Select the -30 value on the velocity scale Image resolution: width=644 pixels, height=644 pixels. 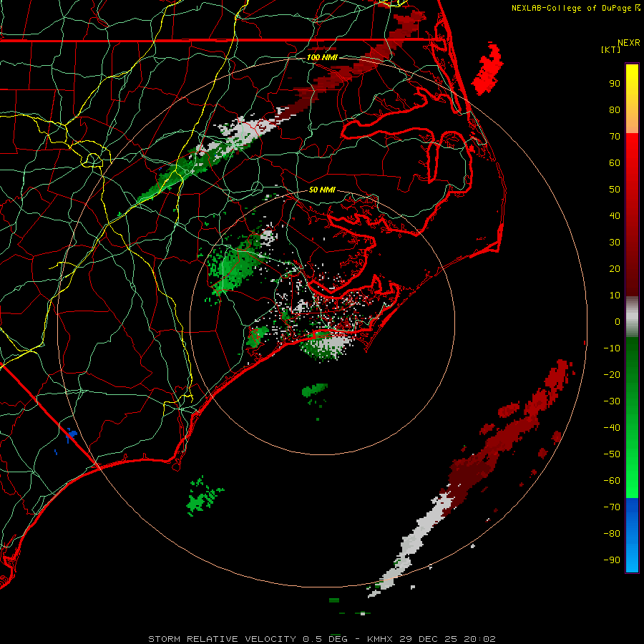pos(612,401)
